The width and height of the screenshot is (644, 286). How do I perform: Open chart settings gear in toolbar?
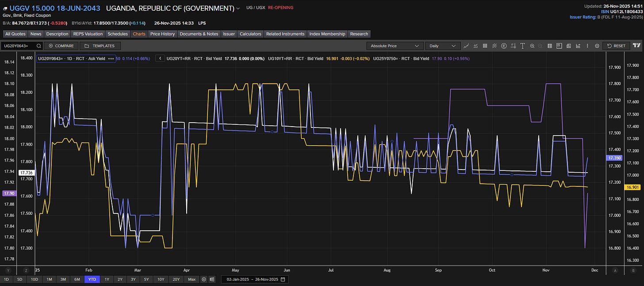(x=597, y=46)
